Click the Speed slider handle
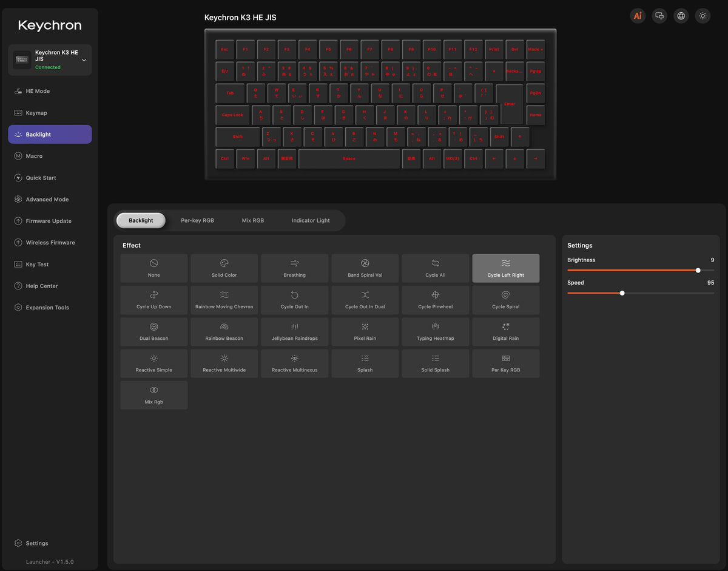Image resolution: width=728 pixels, height=571 pixels. tap(622, 293)
